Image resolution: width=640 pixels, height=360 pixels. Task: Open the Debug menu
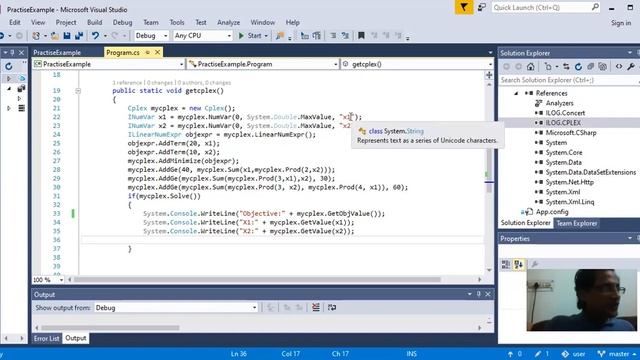[x=122, y=22]
